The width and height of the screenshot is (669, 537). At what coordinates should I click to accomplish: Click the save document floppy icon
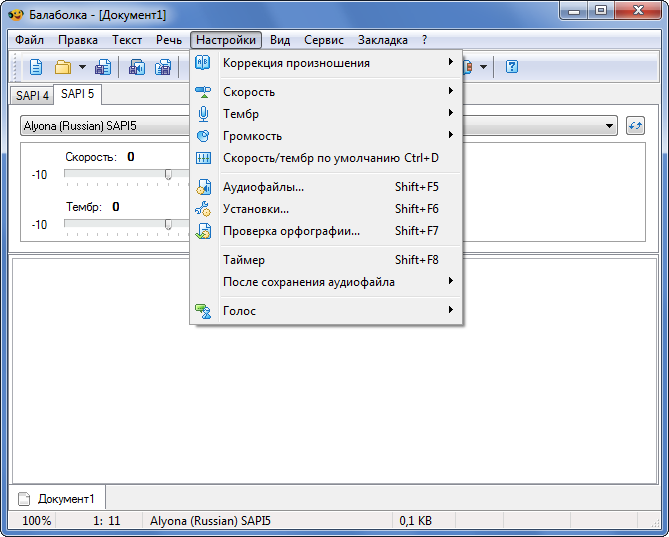pyautogui.click(x=103, y=67)
